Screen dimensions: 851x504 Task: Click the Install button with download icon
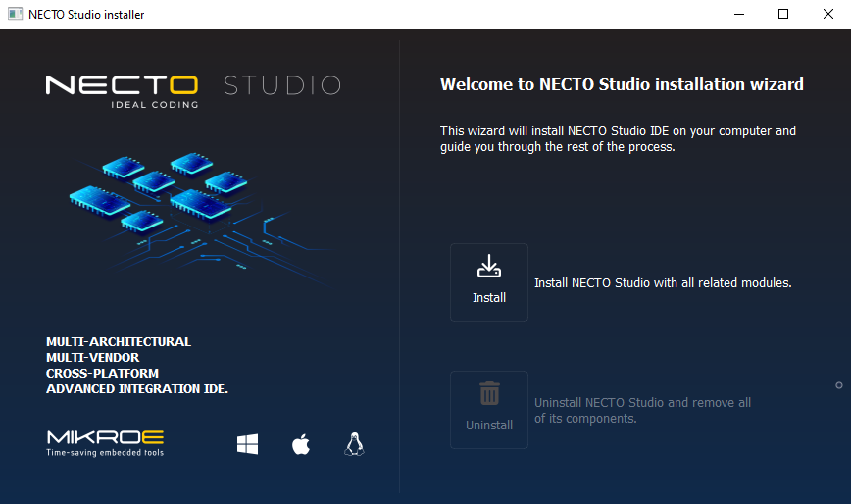489,282
